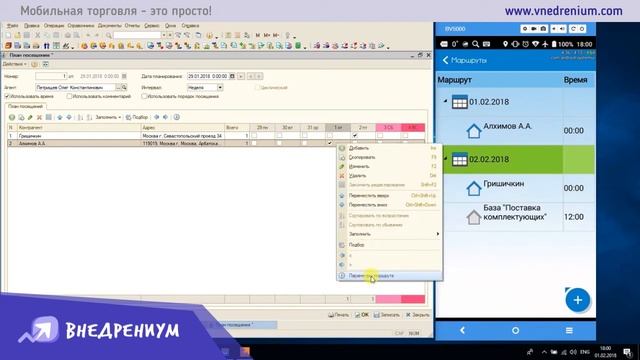Screen dimensions: 640x360
Task: Click the move-down arrow icon in the table toolbar
Action: pyautogui.click(x=69, y=117)
